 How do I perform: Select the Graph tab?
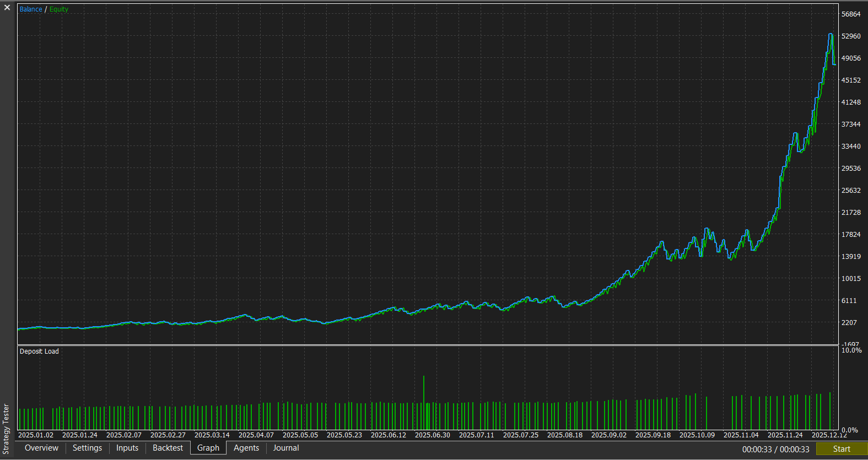[x=208, y=448]
